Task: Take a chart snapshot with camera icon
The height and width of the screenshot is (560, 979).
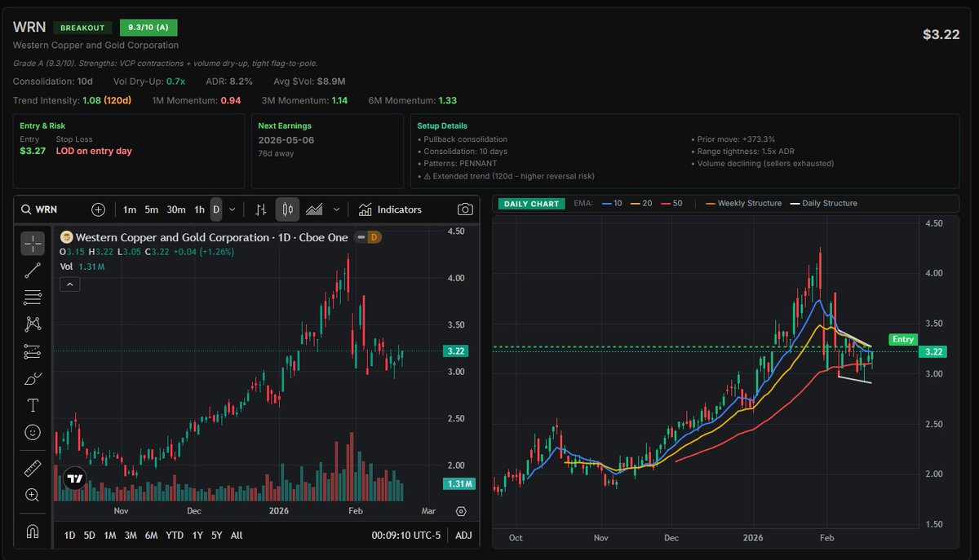Action: pos(465,209)
